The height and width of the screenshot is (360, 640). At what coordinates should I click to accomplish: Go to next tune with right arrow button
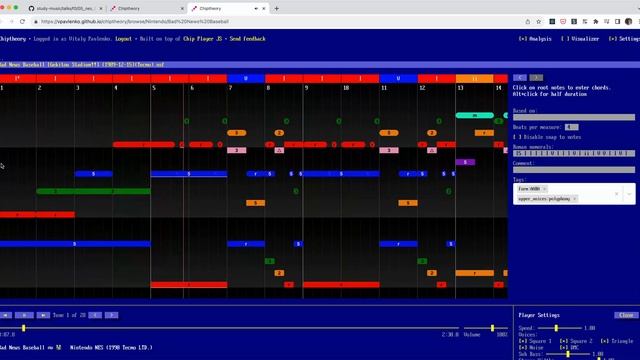click(111, 315)
